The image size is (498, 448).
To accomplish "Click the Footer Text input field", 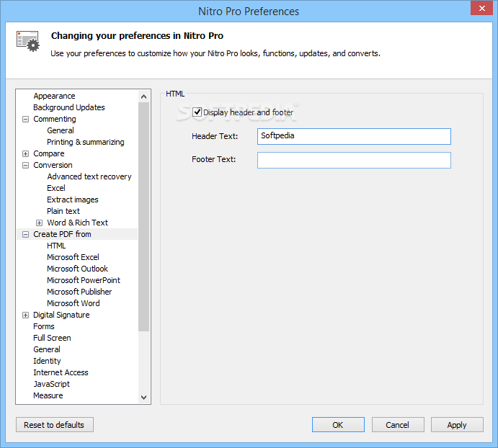I will click(354, 160).
